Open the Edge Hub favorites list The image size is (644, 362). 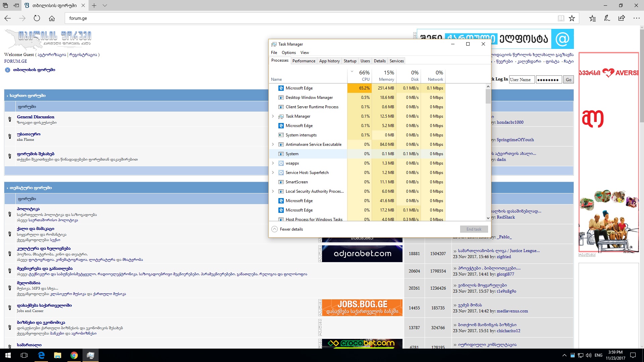click(592, 18)
